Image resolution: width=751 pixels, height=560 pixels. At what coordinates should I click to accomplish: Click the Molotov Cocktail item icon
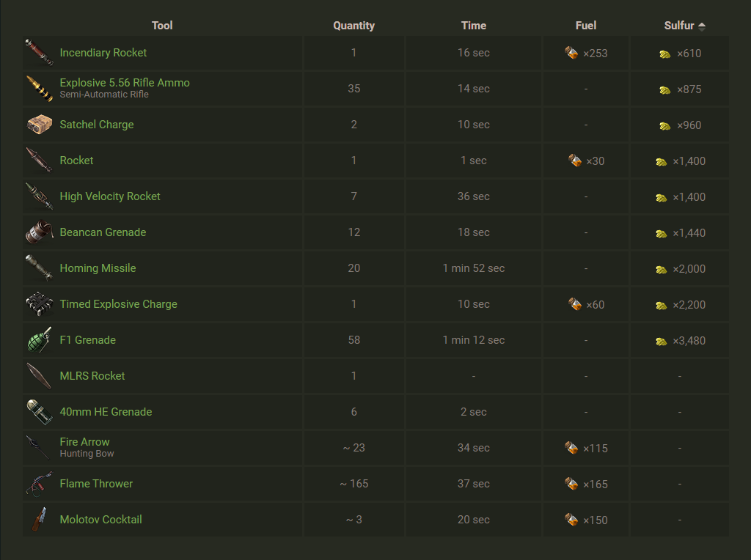[x=39, y=520]
